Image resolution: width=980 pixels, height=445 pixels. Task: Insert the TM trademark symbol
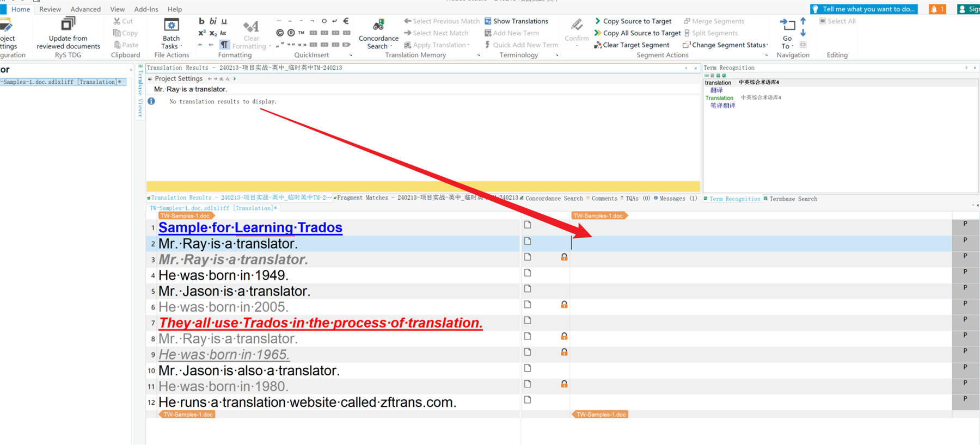301,33
